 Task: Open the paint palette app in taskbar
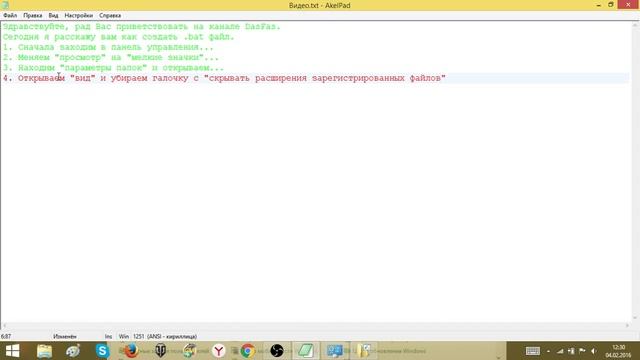point(73,351)
